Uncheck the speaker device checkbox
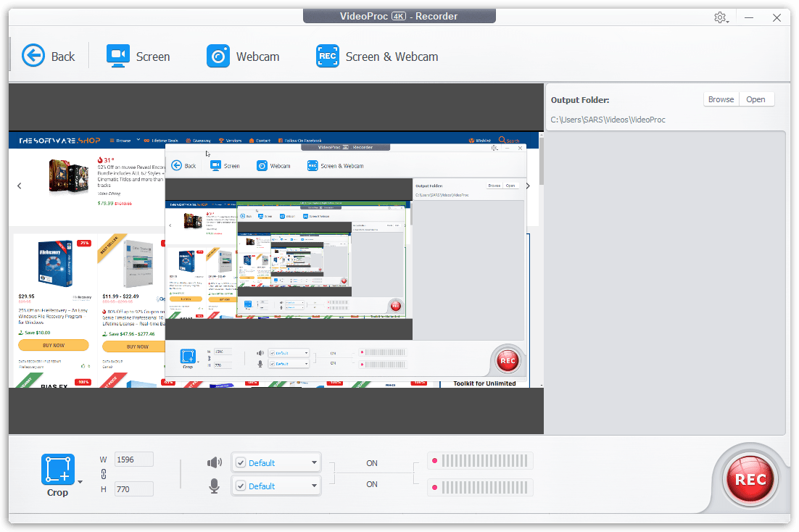The height and width of the screenshot is (532, 799). (x=241, y=463)
